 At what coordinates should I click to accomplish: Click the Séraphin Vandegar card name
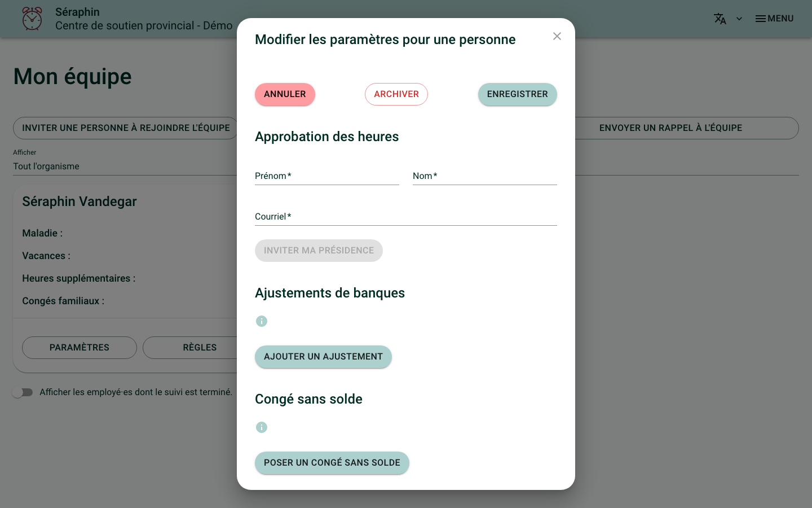(80, 202)
